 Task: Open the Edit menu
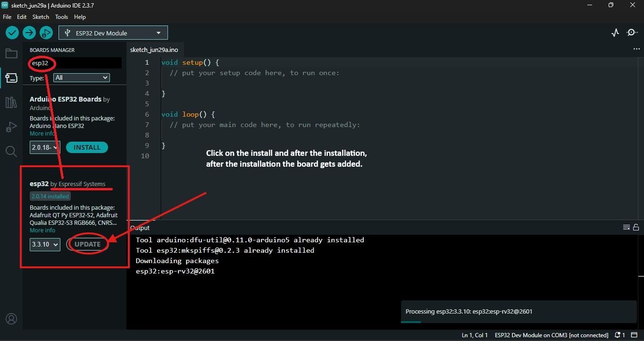pos(22,17)
